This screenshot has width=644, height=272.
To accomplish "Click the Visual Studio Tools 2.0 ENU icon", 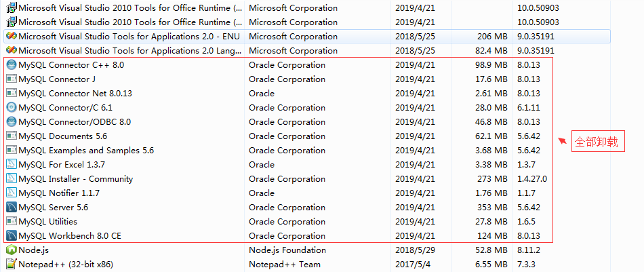I will tap(12, 37).
